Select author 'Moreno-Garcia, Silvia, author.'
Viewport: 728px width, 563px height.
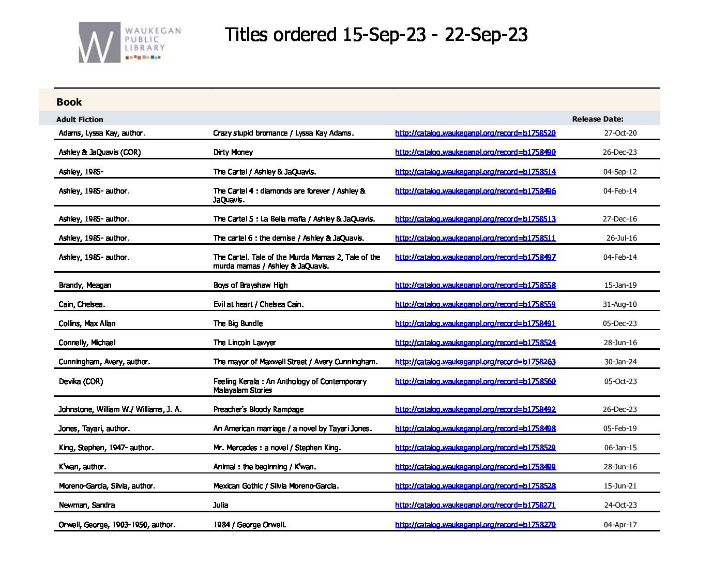[x=107, y=486]
